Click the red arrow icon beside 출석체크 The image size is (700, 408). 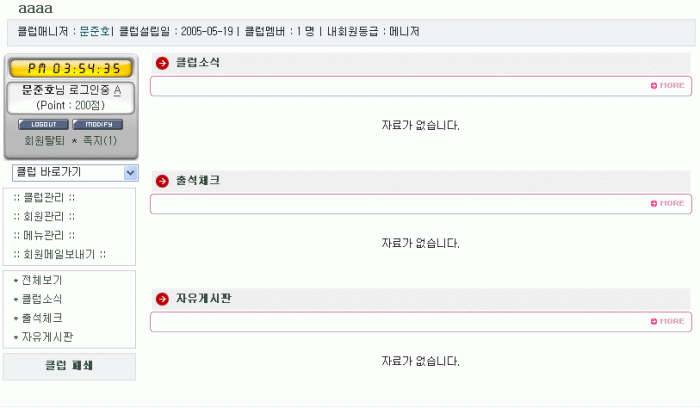coord(163,181)
